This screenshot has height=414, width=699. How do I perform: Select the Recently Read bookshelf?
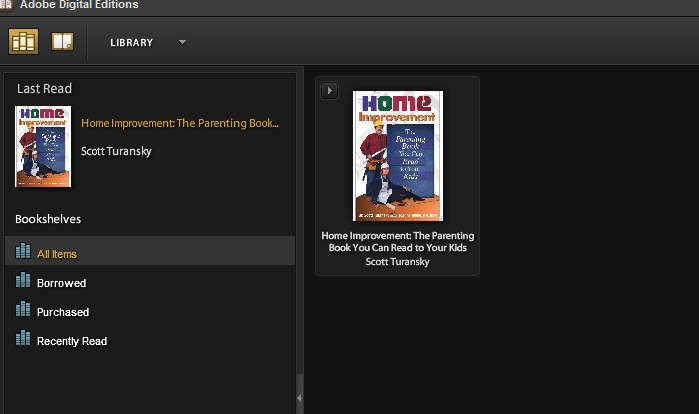[150, 340]
